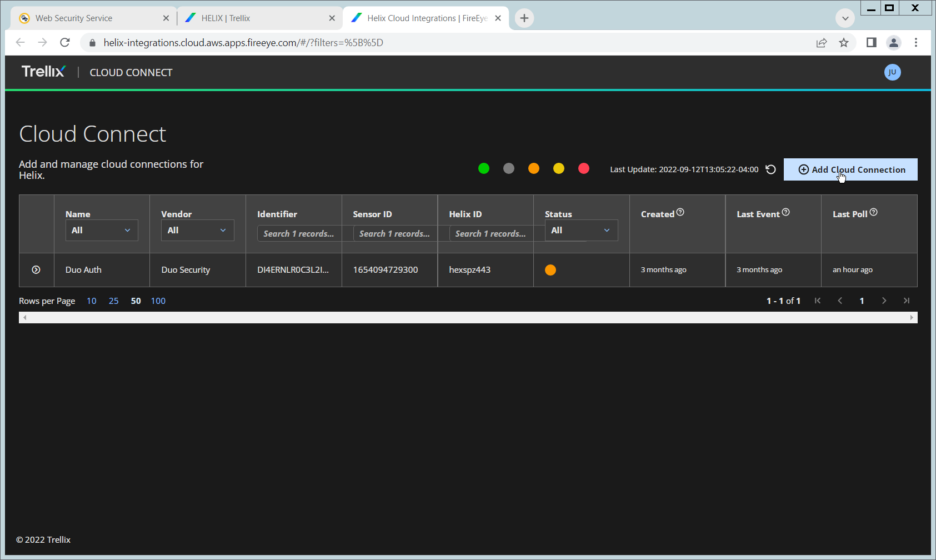Toggle the red status filter dot
The width and height of the screenshot is (936, 560).
point(583,169)
